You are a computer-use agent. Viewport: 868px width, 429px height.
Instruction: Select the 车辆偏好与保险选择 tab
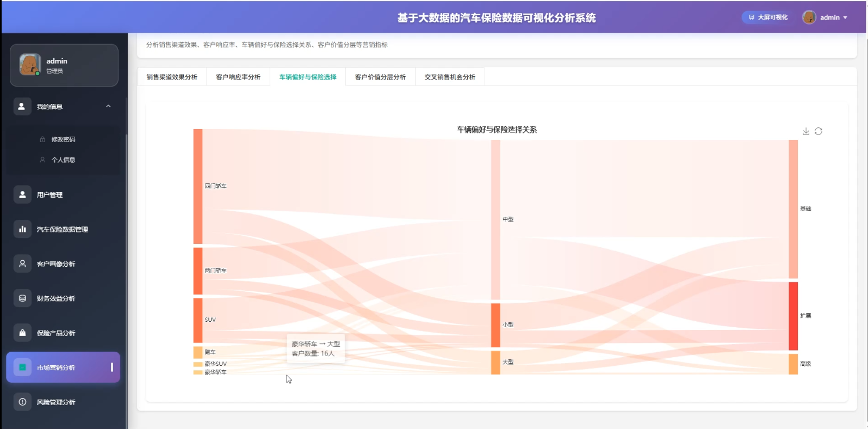click(308, 77)
